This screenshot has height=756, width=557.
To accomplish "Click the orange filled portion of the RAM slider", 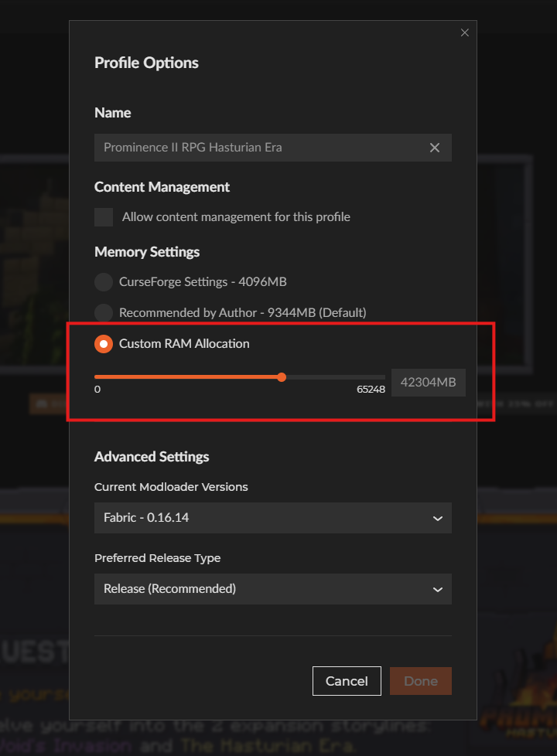I will (186, 377).
